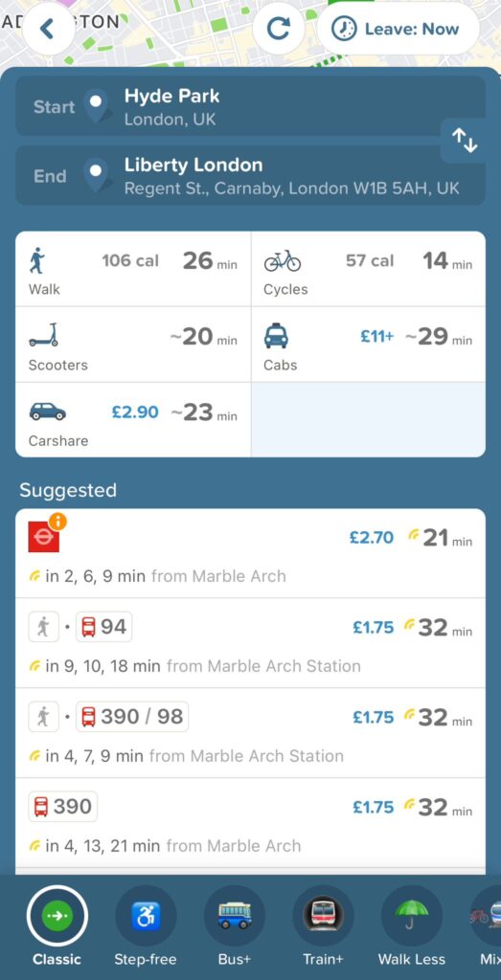
Task: Open the Leave: Now time selector
Action: tap(398, 29)
